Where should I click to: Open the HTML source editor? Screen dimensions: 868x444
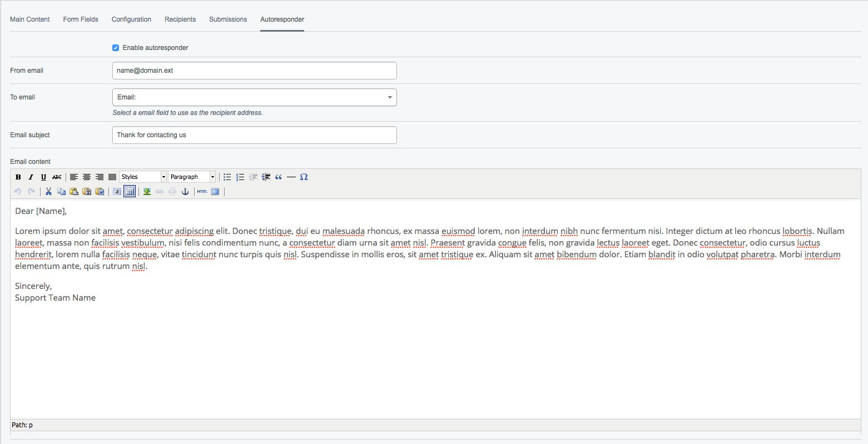click(202, 192)
